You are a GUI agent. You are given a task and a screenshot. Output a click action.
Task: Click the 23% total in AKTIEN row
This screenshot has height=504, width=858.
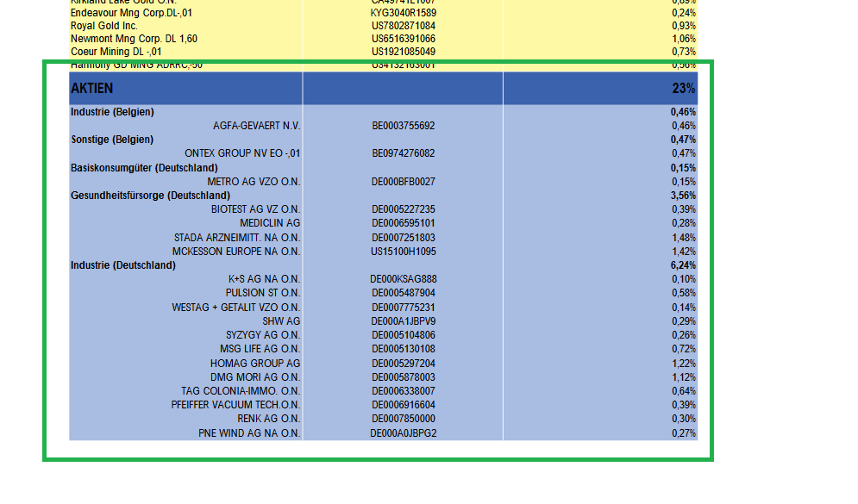coord(684,88)
